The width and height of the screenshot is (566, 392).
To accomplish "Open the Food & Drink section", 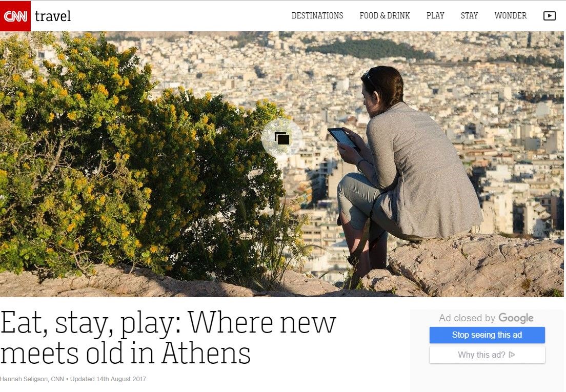I will [x=385, y=16].
